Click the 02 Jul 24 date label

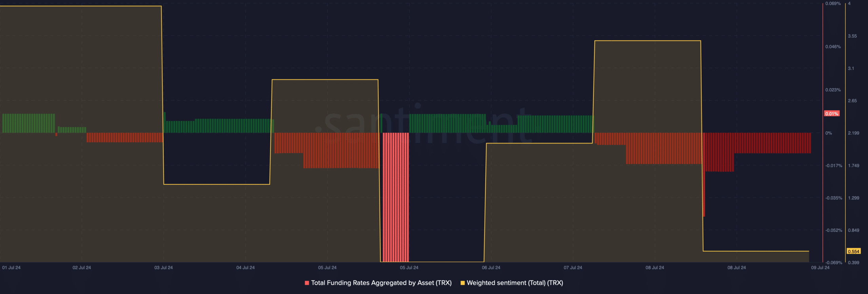pos(82,268)
